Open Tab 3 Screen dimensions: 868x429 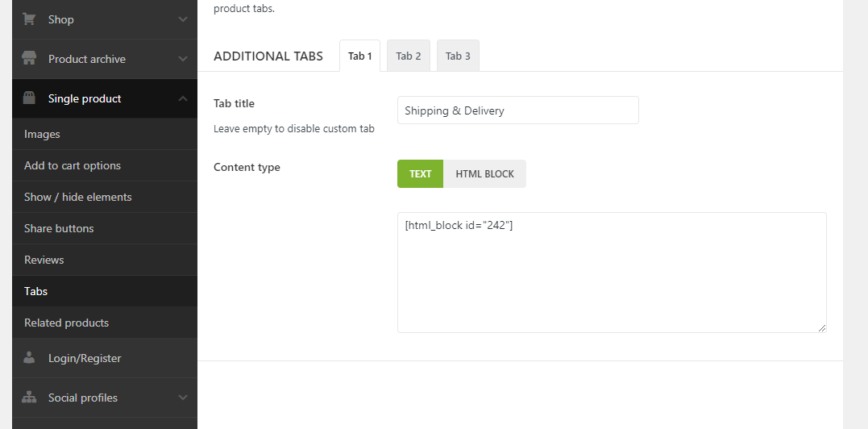[458, 56]
